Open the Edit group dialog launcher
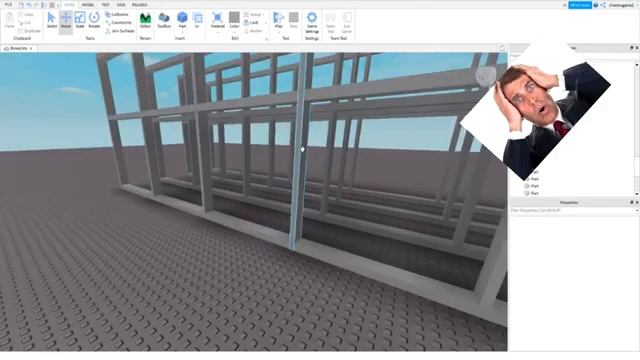This screenshot has width=640, height=360. pyautogui.click(x=267, y=39)
